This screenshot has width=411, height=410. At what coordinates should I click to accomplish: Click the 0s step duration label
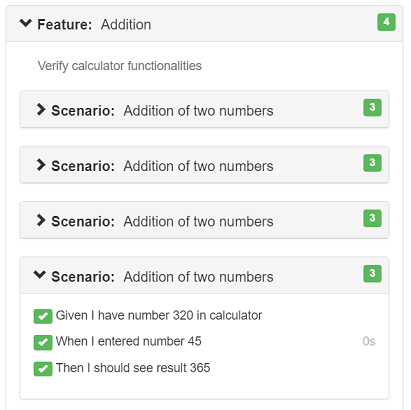click(x=369, y=341)
